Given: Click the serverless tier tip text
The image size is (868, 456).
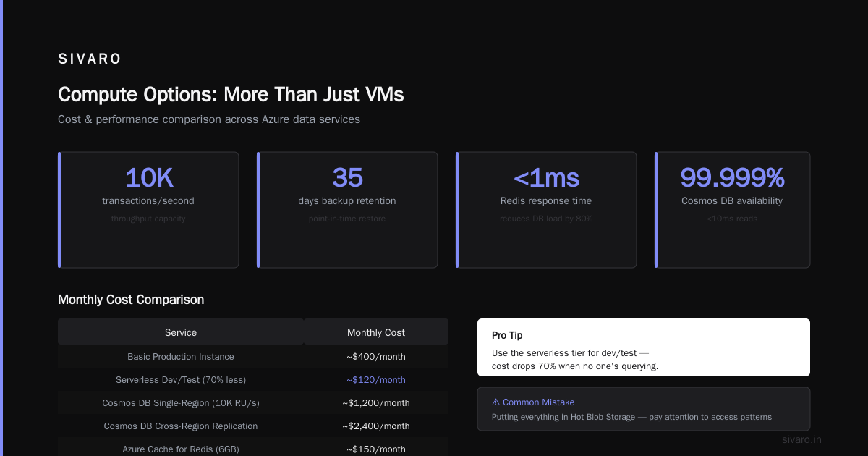Looking at the screenshot, I should point(575,360).
